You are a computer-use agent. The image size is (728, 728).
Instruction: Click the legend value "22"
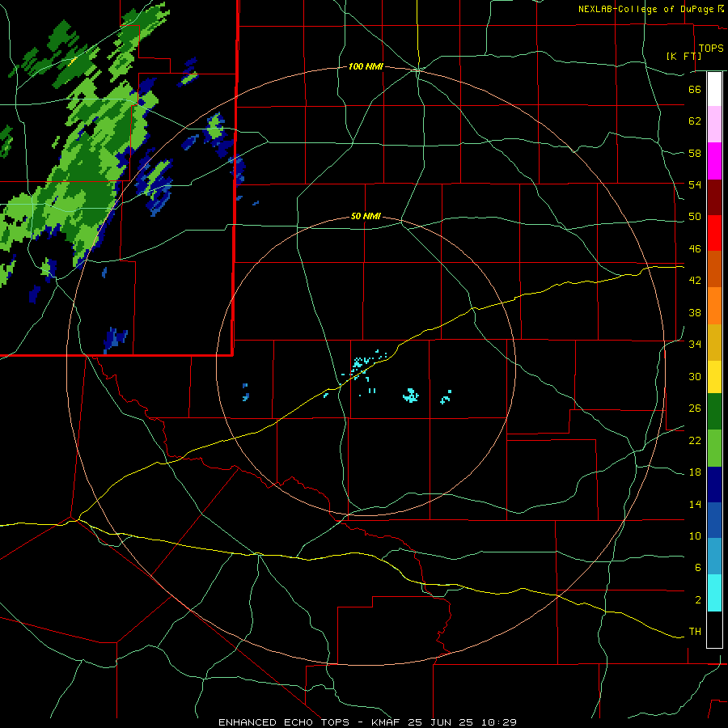tap(695, 441)
